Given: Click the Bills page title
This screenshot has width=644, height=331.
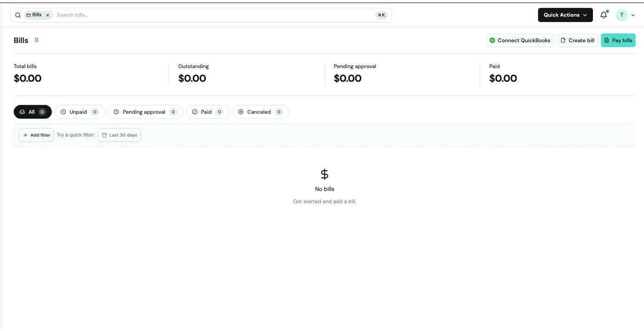Looking at the screenshot, I should pyautogui.click(x=21, y=40).
